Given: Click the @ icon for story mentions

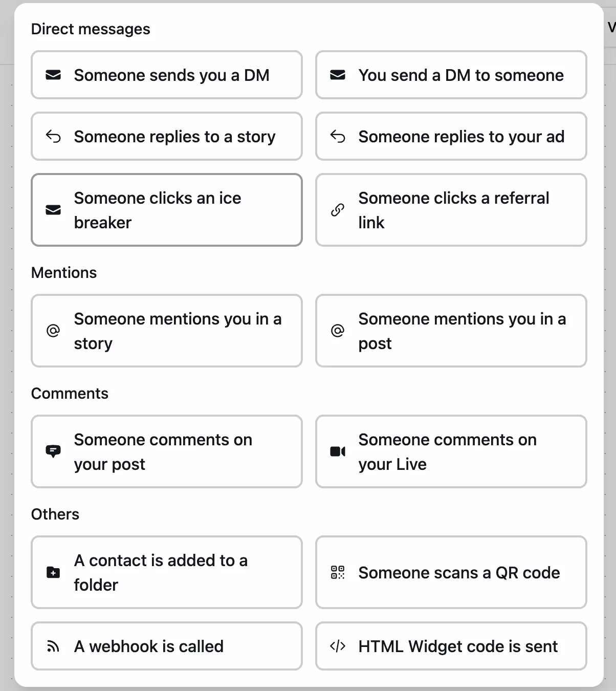Looking at the screenshot, I should (53, 331).
